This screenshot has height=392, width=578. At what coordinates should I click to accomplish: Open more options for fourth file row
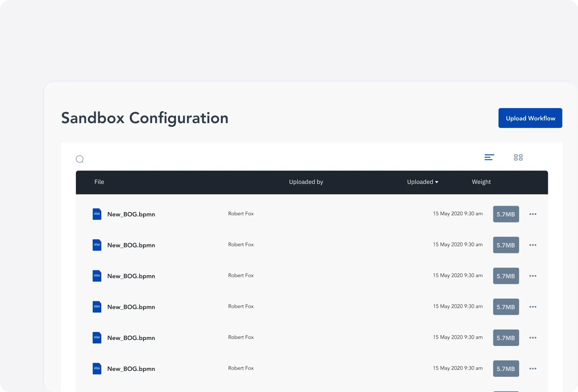coord(533,307)
